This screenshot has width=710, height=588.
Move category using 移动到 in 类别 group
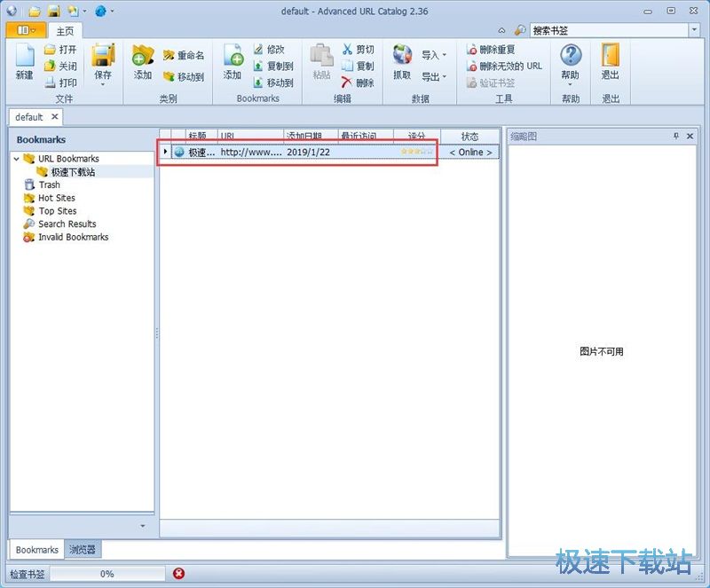(184, 77)
